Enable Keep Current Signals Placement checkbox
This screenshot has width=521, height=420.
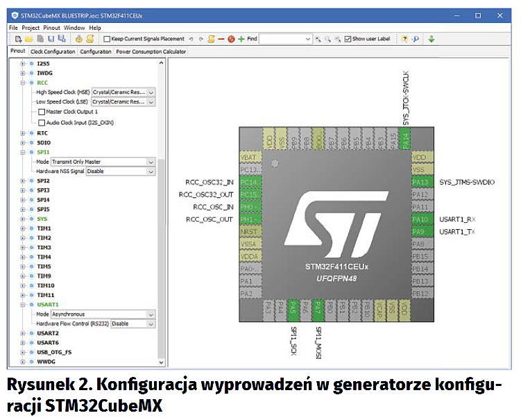pyautogui.click(x=106, y=40)
